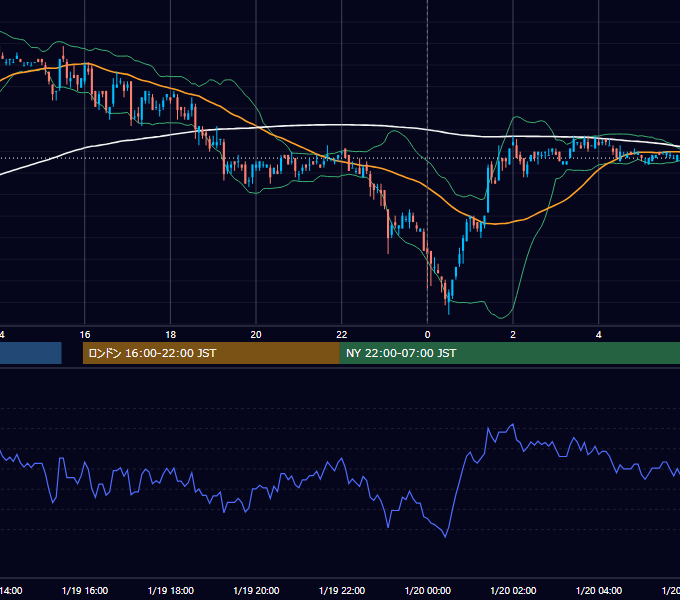Click the oscillator's lowest trough point
The height and width of the screenshot is (600, 680).
(x=445, y=537)
